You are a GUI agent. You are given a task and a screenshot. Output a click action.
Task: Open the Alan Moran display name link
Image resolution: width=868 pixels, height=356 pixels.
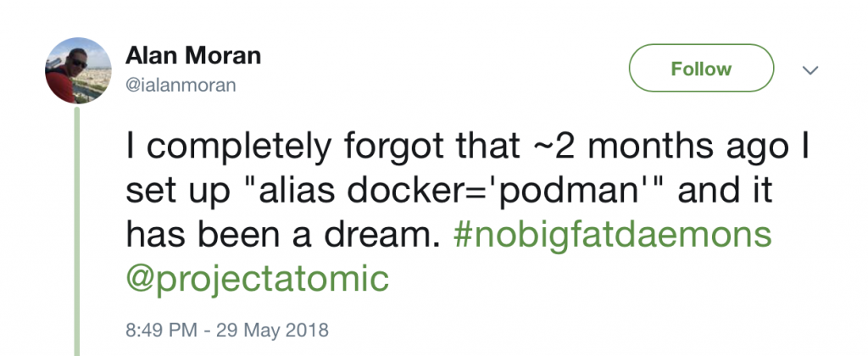tap(192, 57)
